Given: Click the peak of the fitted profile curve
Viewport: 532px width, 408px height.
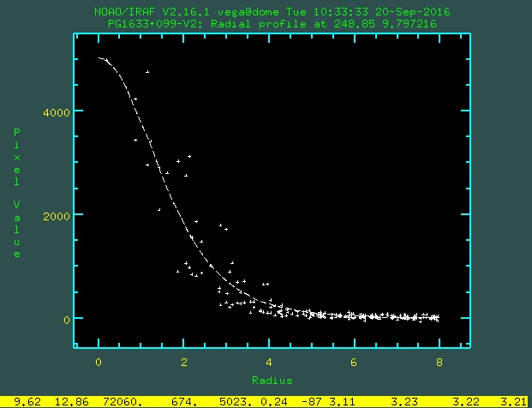Looking at the screenshot, I should 99,57.
